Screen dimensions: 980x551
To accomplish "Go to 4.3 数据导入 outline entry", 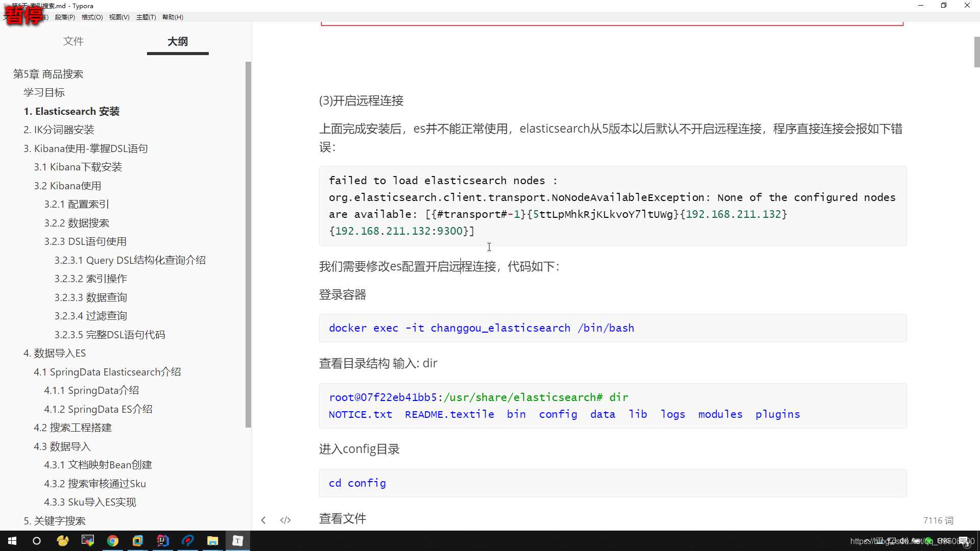I will coord(62,446).
